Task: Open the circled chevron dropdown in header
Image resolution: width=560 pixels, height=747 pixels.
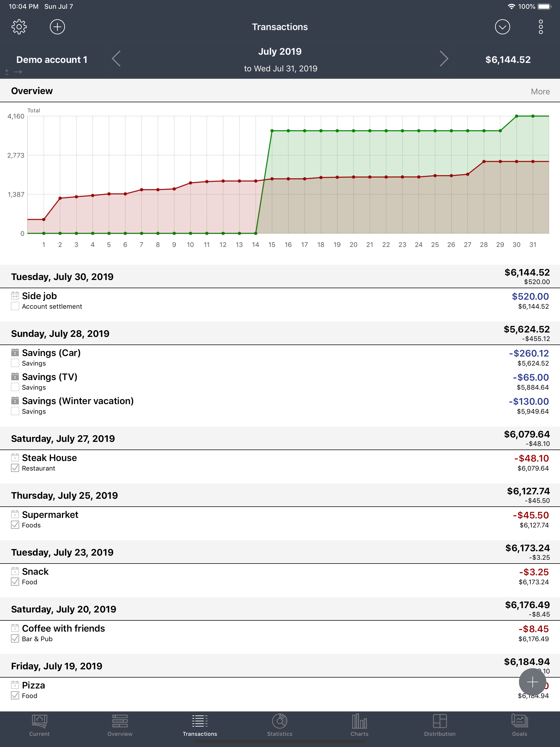Action: [x=502, y=27]
